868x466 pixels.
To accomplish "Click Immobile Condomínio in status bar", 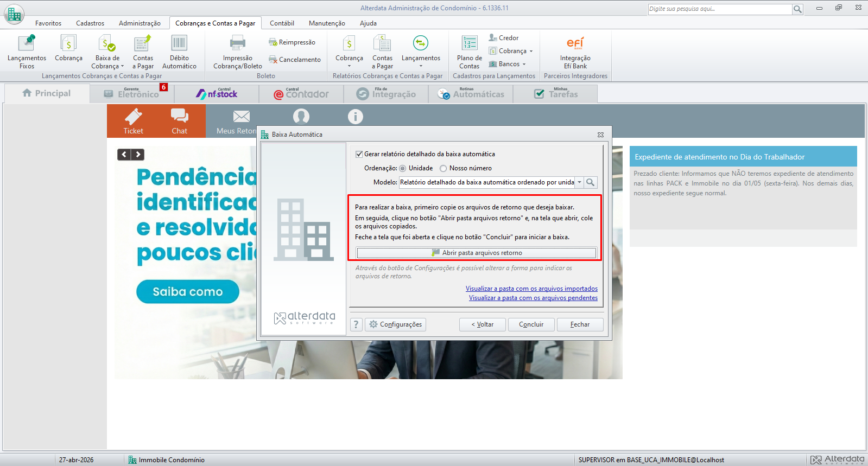I will pos(167,460).
